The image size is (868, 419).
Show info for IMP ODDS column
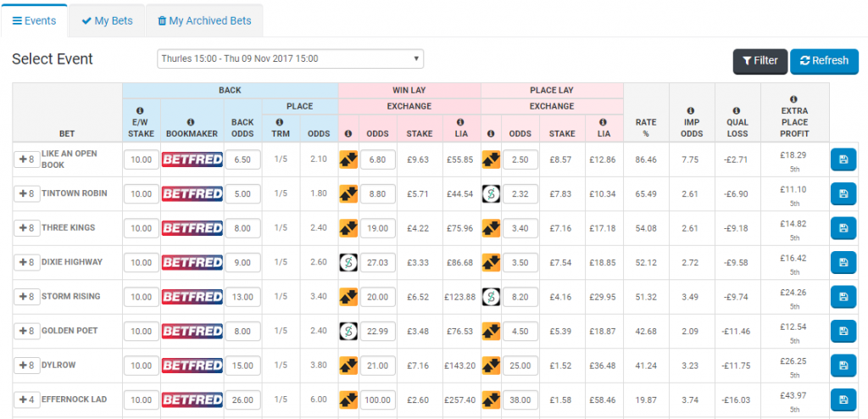point(692,111)
